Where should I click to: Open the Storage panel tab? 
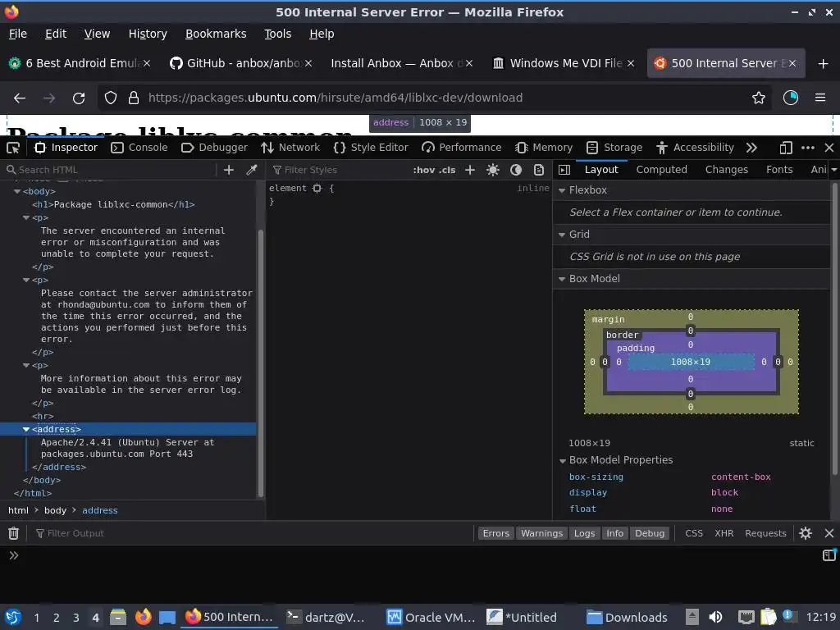pos(614,148)
